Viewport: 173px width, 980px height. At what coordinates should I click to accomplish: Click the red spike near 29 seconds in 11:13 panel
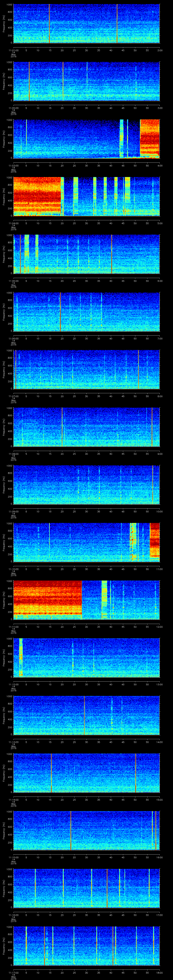point(84,715)
